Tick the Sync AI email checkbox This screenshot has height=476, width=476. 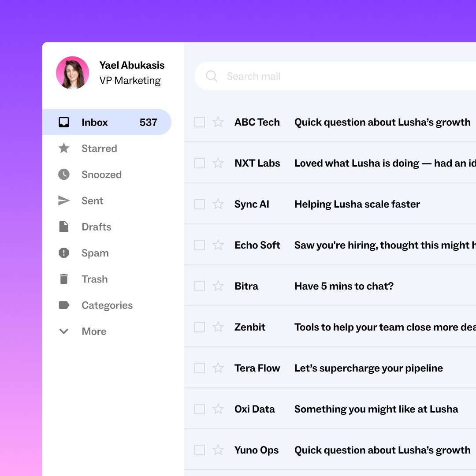pos(200,204)
